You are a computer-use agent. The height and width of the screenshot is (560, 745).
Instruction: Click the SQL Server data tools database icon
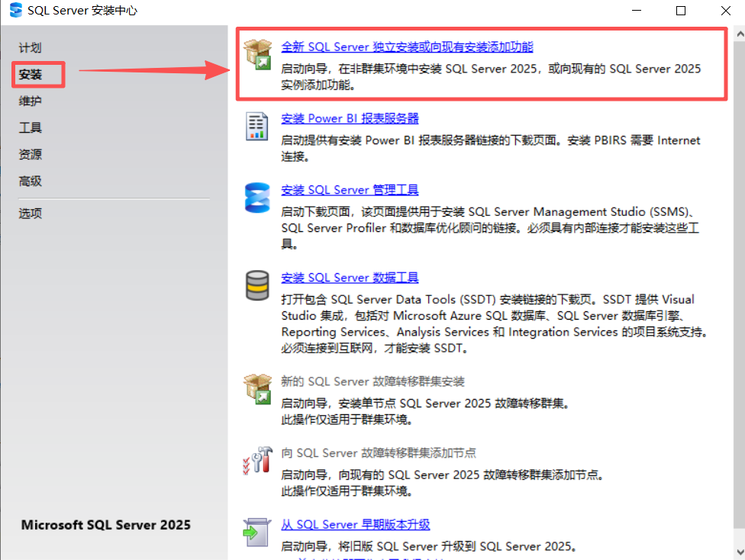[257, 285]
